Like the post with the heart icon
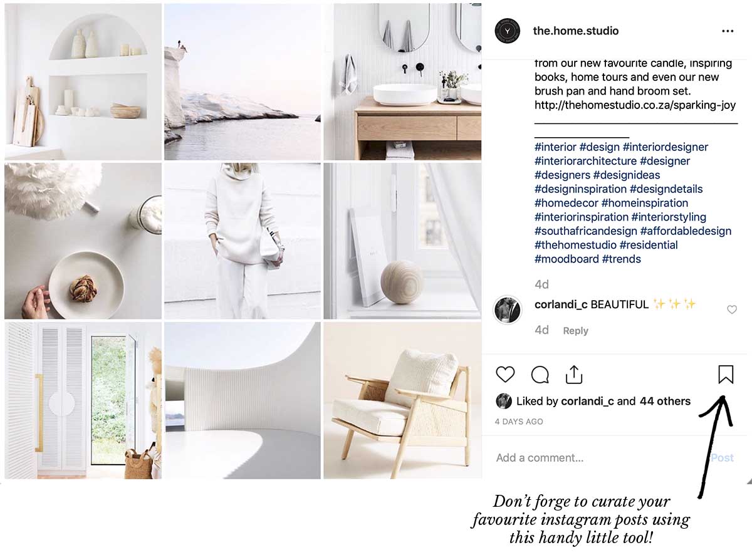The image size is (752, 560). [x=505, y=375]
